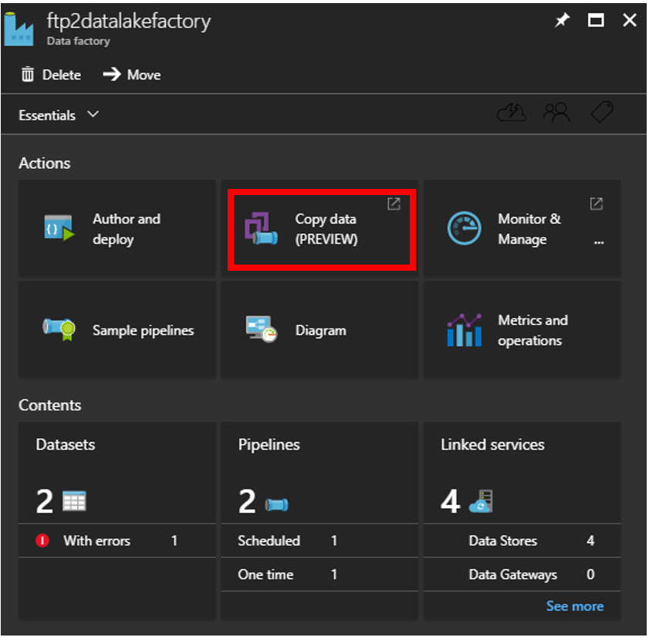
Task: Delete the data factory
Action: coord(51,75)
